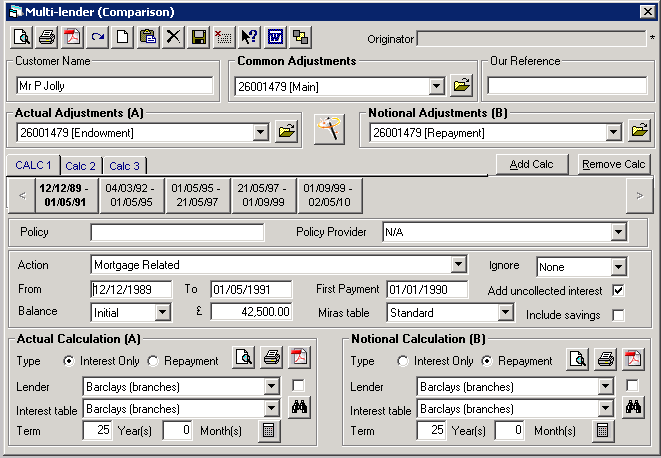Open the Ignore dropdown showing None
Screen dimensions: 661x458
pos(618,267)
